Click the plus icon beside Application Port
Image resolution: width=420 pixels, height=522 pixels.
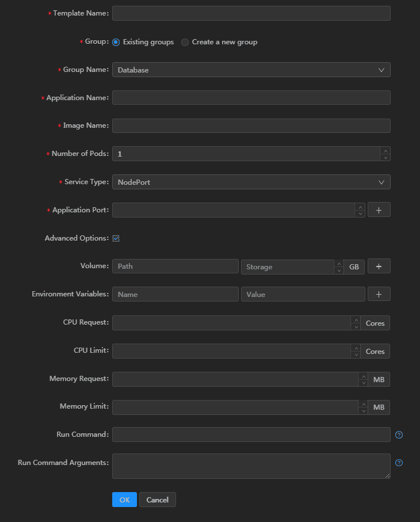(379, 210)
